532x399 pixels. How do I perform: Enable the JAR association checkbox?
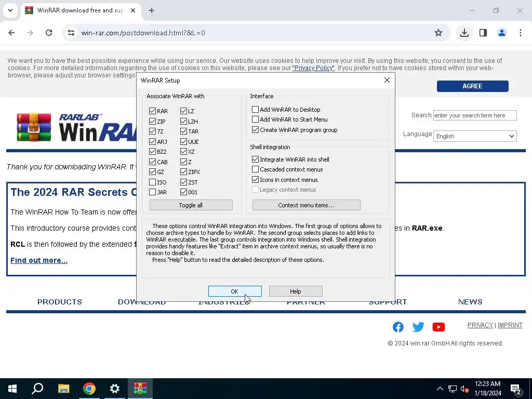pyautogui.click(x=152, y=192)
